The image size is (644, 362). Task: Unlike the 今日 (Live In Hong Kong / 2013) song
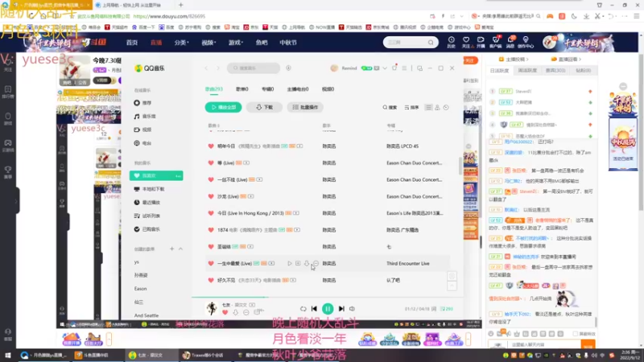click(x=211, y=213)
